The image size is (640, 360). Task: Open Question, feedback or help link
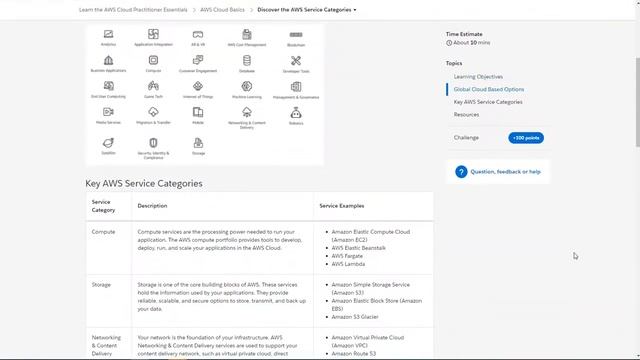(505, 172)
